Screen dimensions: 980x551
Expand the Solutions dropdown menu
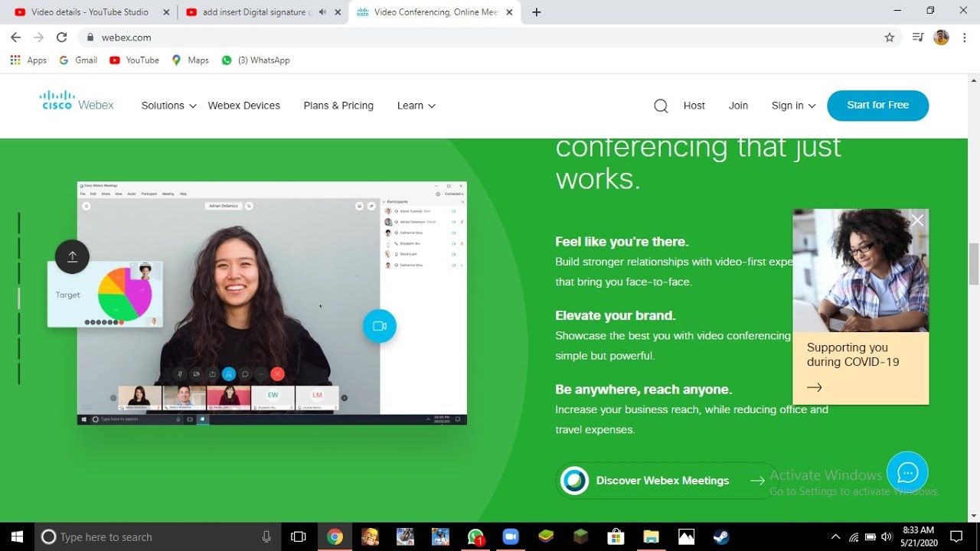click(169, 106)
